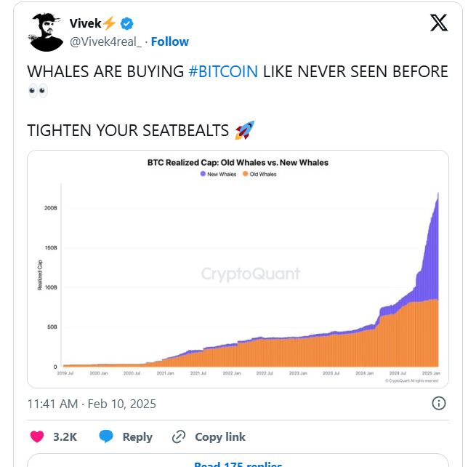Open Vivek's profile avatar

click(x=46, y=32)
